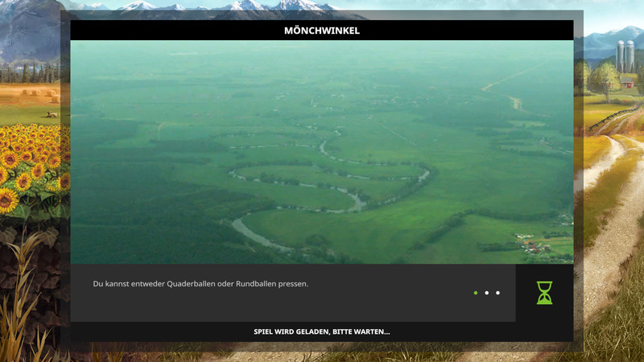Click the Mönchwinkel aerial map preview image
Screen dimensions: 644x362
tap(322, 152)
